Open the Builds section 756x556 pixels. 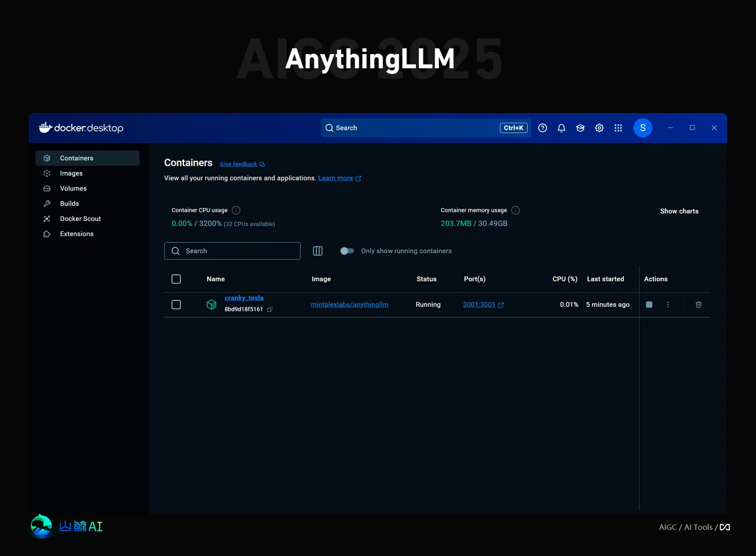(x=88, y=204)
